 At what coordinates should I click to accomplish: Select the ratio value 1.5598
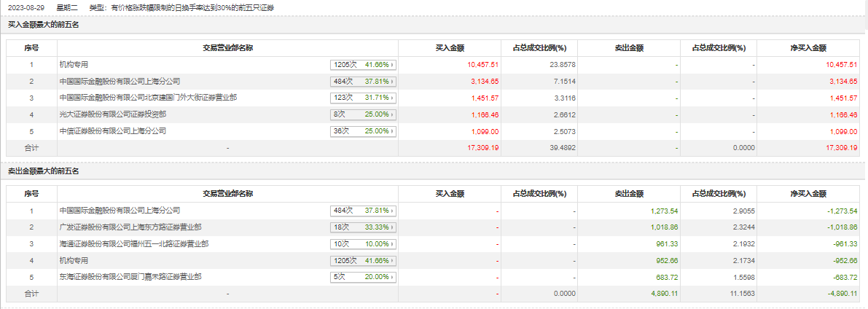(x=743, y=277)
